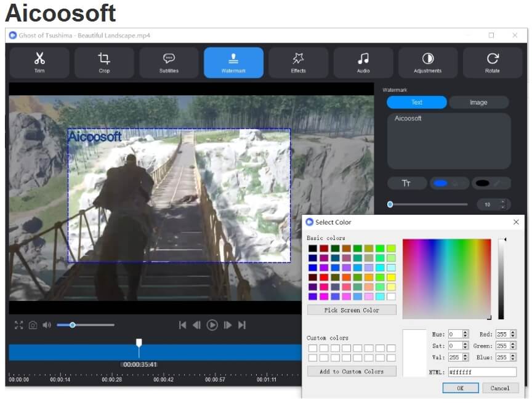Select the white basic color swatch
This screenshot has width=532, height=403.
coord(391,297)
